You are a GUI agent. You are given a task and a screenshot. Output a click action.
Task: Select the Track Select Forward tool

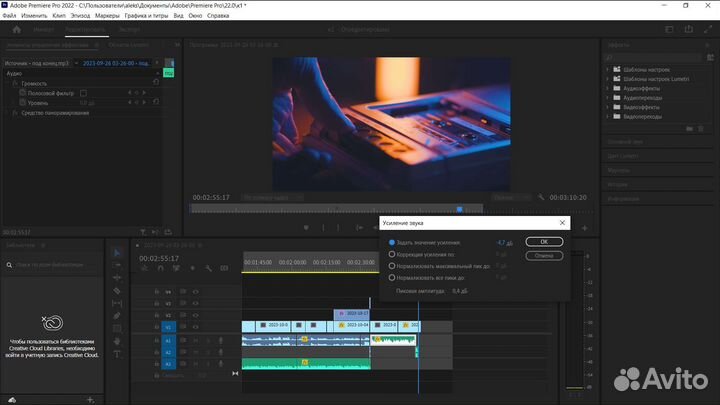(117, 265)
